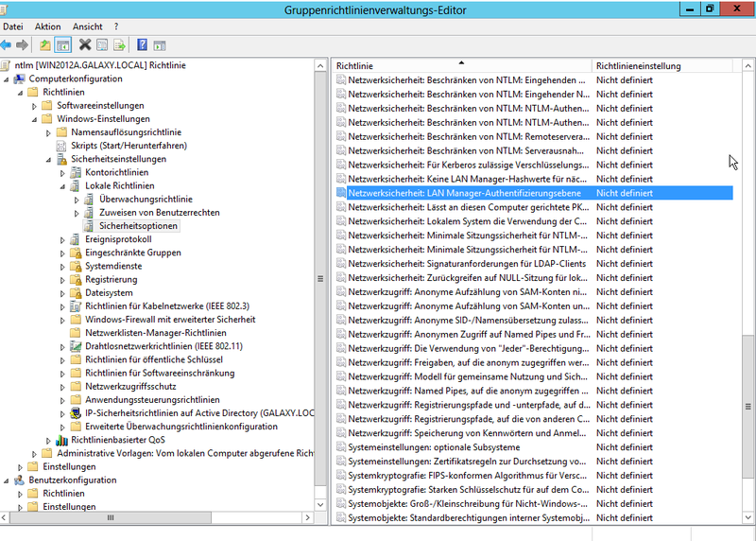Select Überwachungsrichtlinie in the tree

tap(146, 200)
